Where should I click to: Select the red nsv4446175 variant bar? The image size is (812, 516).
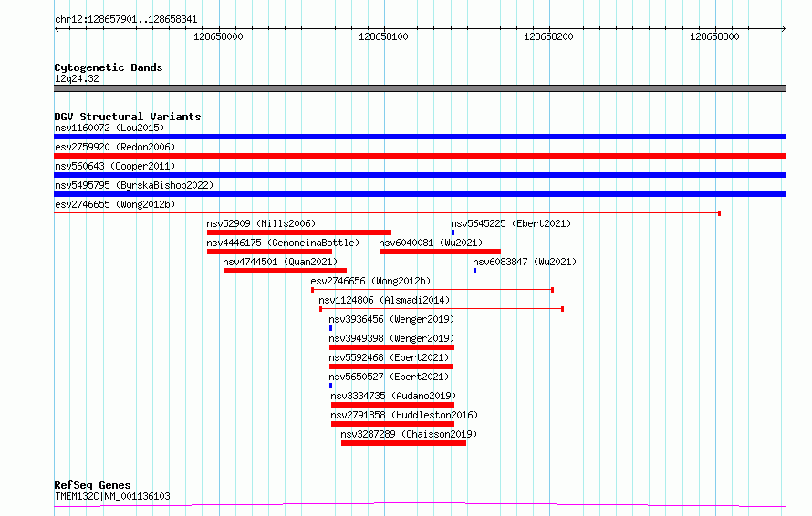pos(269,252)
